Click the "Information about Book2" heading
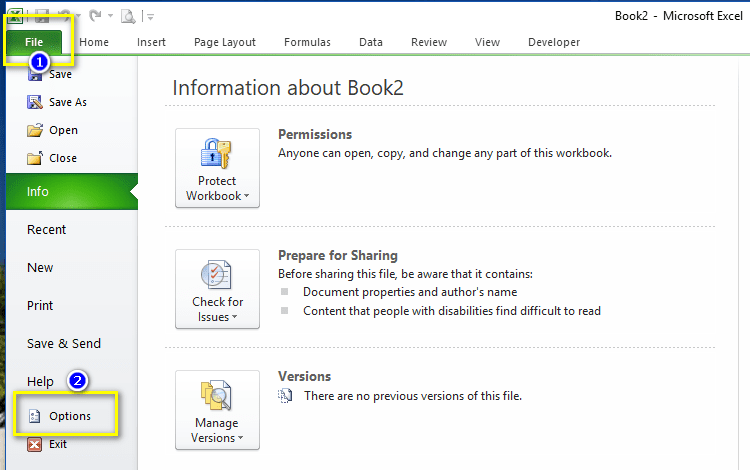Image resolution: width=750 pixels, height=470 pixels. pyautogui.click(x=288, y=88)
